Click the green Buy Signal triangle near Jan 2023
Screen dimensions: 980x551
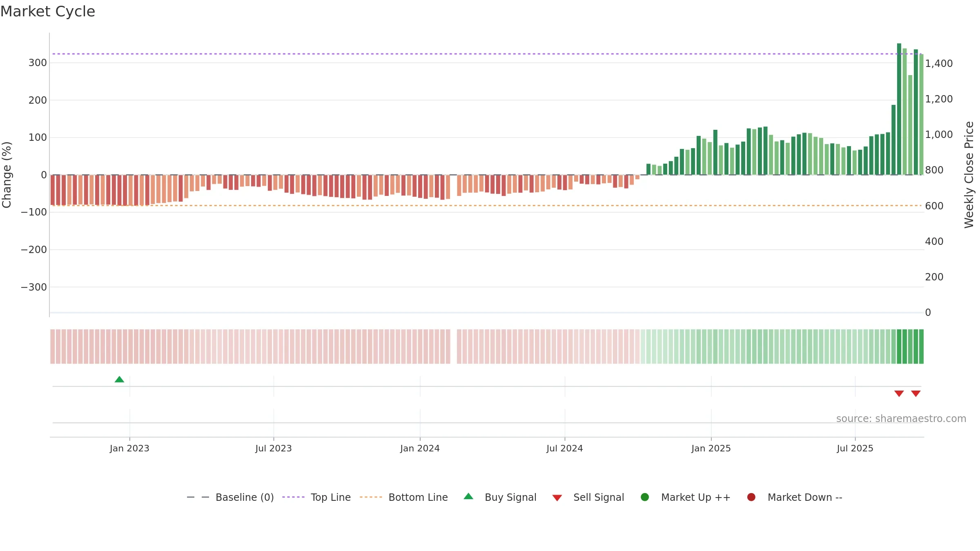[x=119, y=380]
